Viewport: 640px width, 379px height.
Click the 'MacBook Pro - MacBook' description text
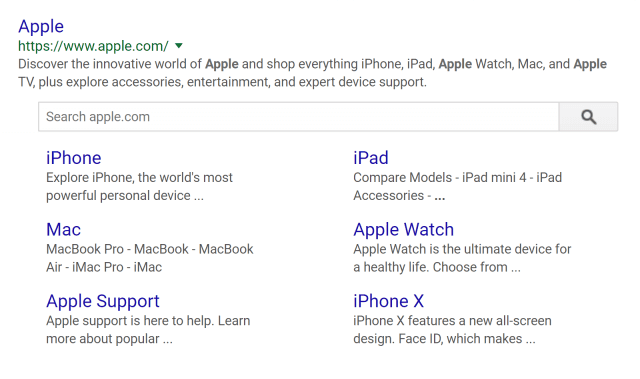click(150, 249)
